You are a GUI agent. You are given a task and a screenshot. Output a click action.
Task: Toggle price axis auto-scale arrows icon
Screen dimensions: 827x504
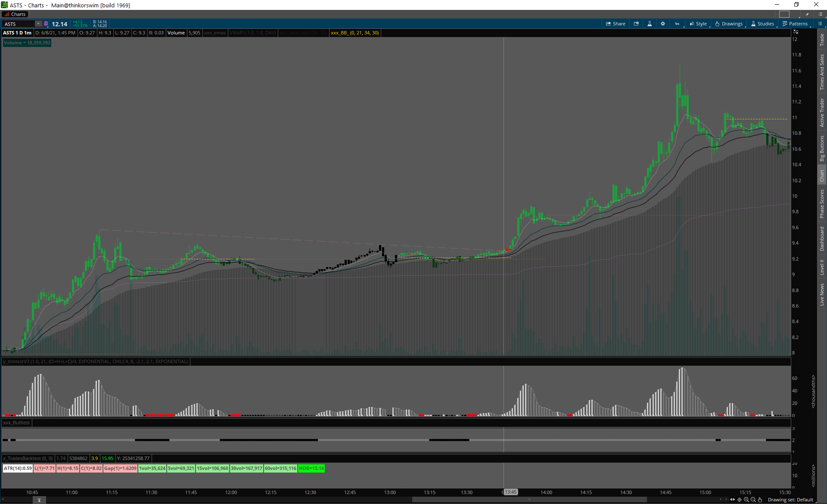(796, 32)
